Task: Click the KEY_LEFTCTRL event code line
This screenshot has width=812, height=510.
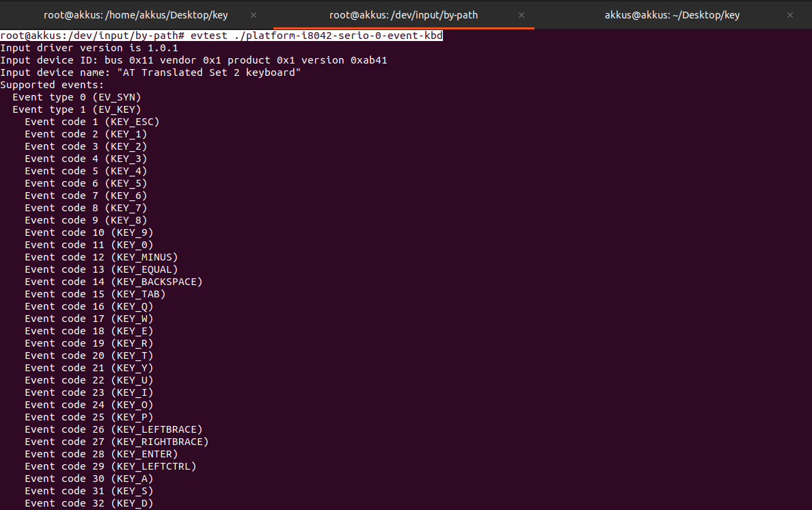Action: 110,466
